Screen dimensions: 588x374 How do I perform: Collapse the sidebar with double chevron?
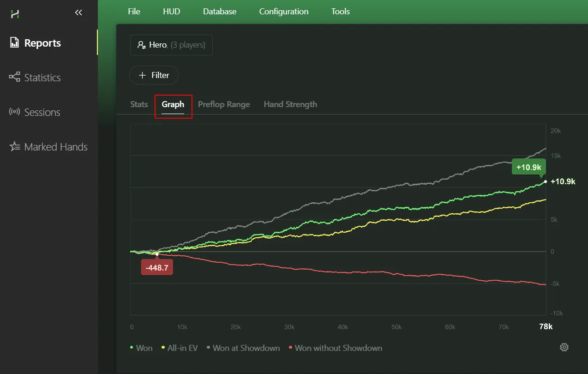(x=78, y=13)
